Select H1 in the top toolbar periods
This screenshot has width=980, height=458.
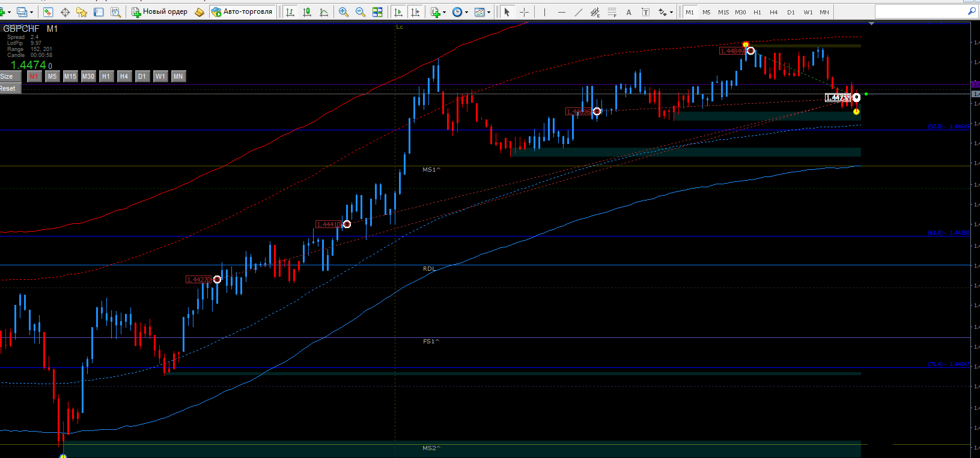pos(757,12)
